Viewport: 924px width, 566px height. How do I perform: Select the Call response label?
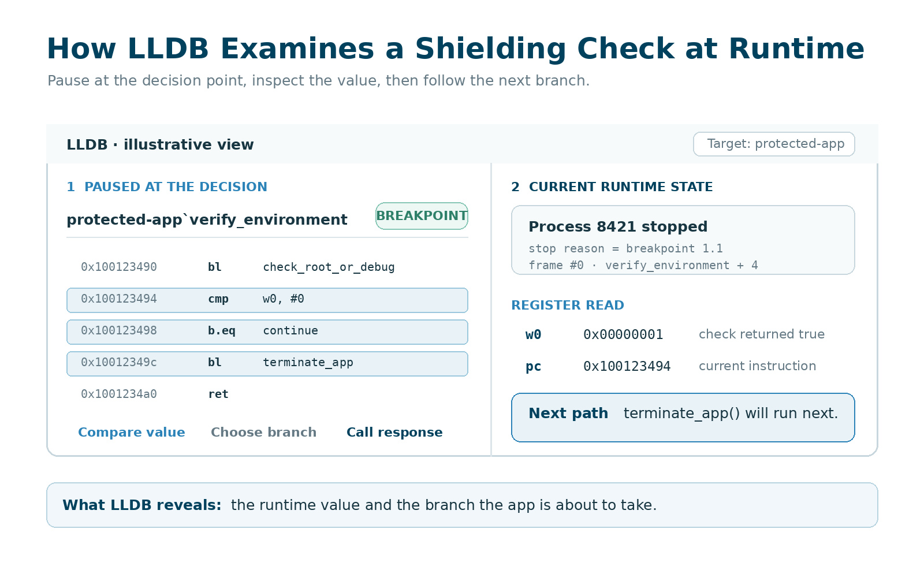394,432
